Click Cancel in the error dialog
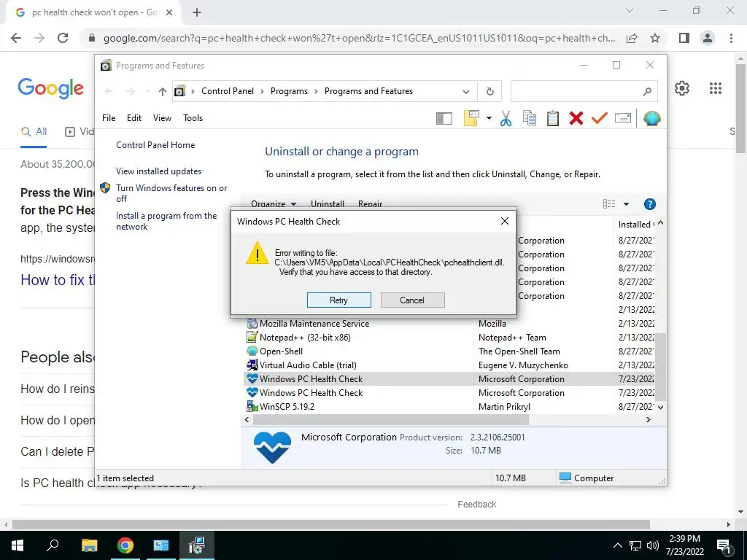The height and width of the screenshot is (560, 747). click(x=412, y=300)
